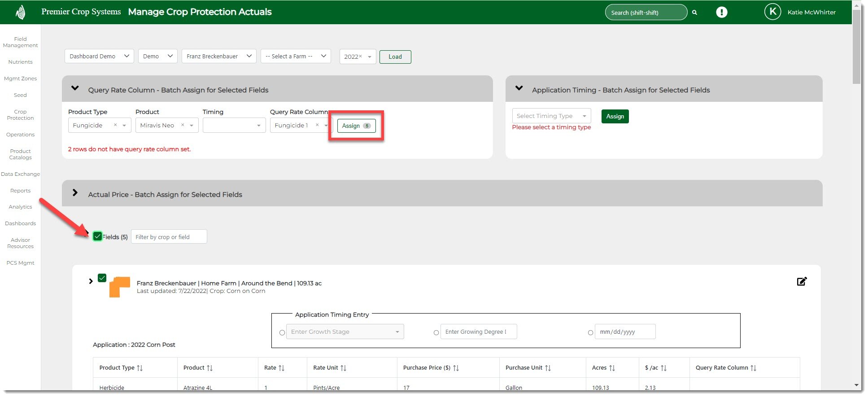Screen dimensions: 868x397
Task: Click the Filter by crop or field input
Action: click(x=169, y=237)
